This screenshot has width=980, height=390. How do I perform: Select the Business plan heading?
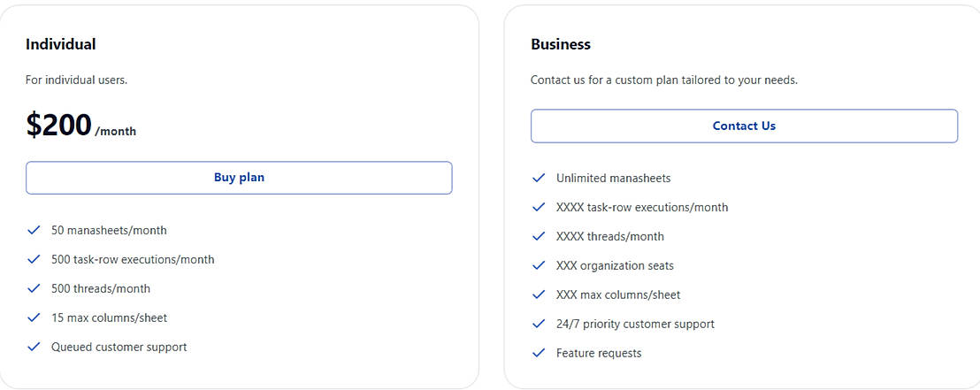(x=561, y=44)
